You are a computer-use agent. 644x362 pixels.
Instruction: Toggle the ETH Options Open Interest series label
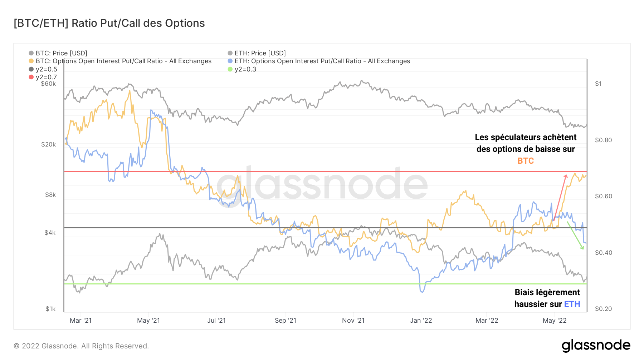pyautogui.click(x=322, y=61)
